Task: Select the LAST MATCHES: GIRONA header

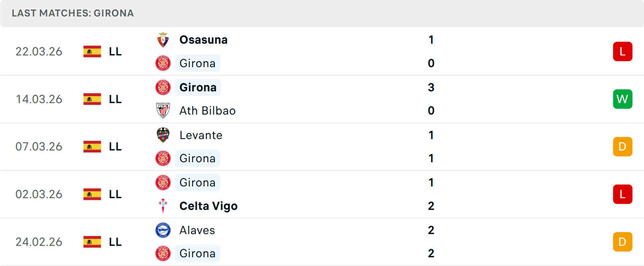Action: [x=73, y=13]
